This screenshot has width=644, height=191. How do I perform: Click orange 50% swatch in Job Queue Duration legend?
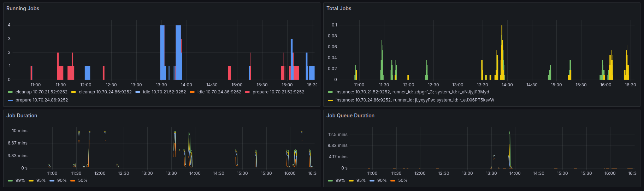(x=393, y=181)
